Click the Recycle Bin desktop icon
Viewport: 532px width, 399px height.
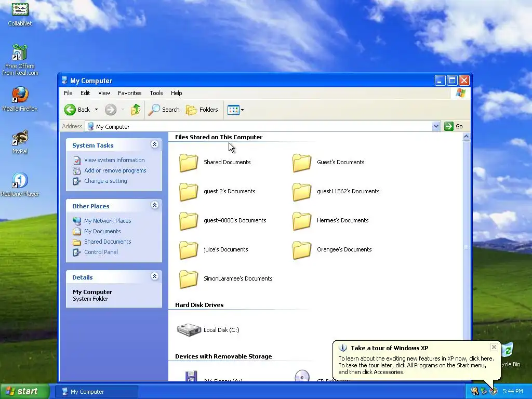[x=507, y=350]
